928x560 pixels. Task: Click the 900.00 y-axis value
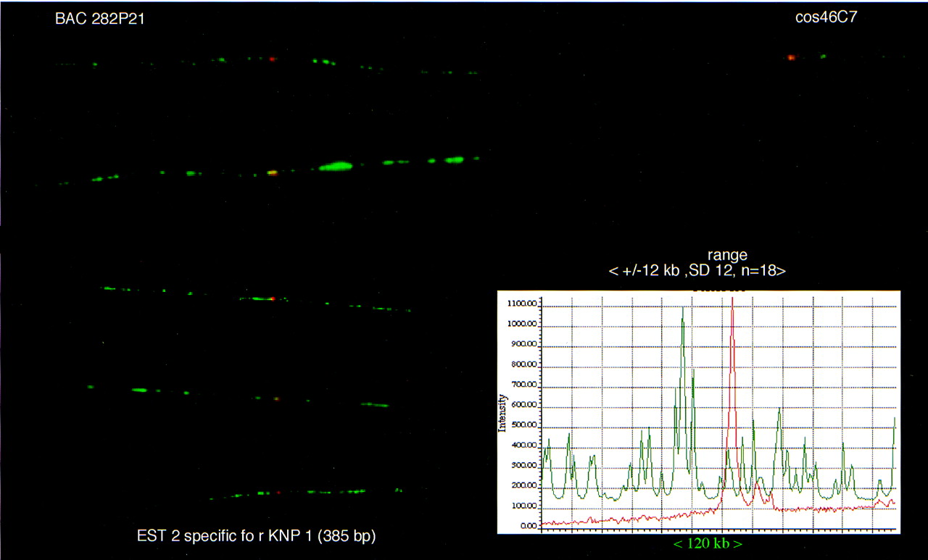[523, 345]
